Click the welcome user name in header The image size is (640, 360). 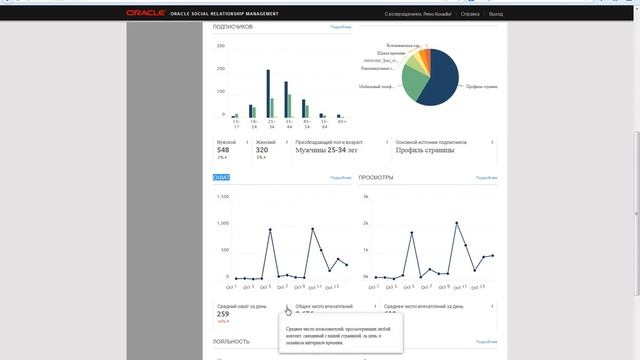click(437, 14)
